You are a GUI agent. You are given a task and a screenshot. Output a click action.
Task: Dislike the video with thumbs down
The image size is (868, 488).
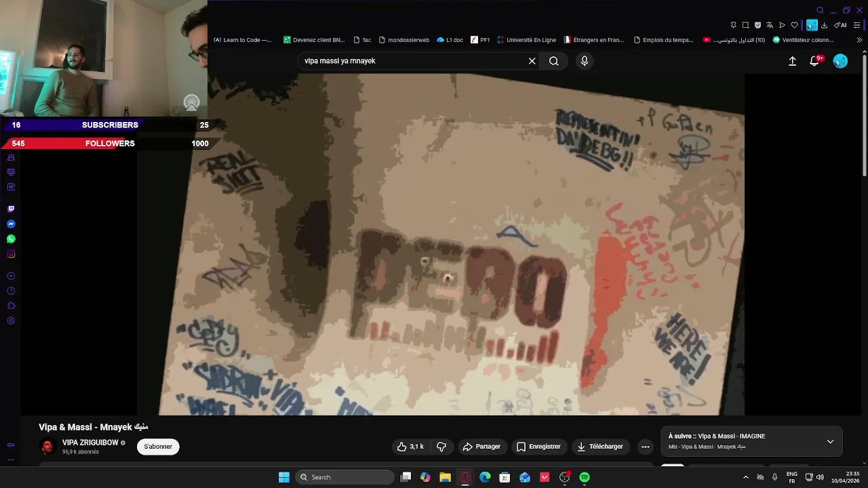coord(441,447)
